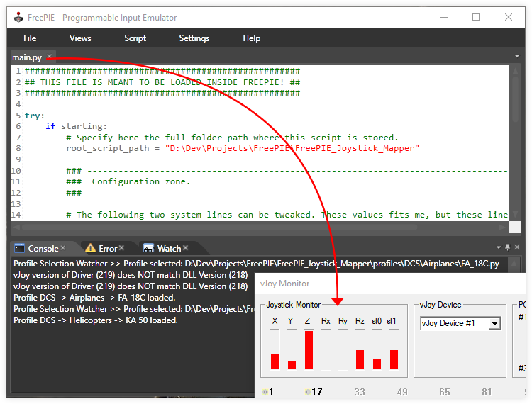Click the Z axis bar in Joystick Monitor

pos(309,349)
